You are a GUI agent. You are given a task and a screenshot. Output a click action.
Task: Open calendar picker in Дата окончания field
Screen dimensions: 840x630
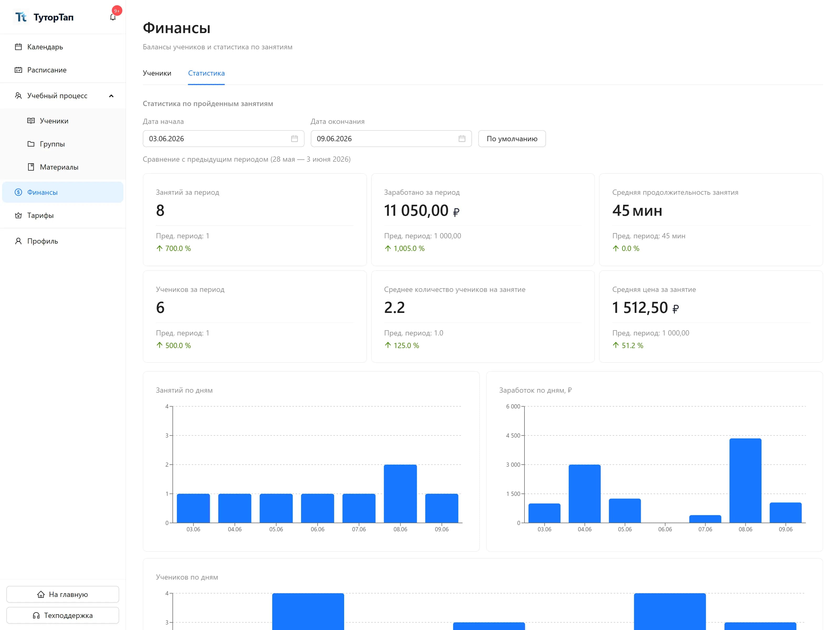(462, 139)
